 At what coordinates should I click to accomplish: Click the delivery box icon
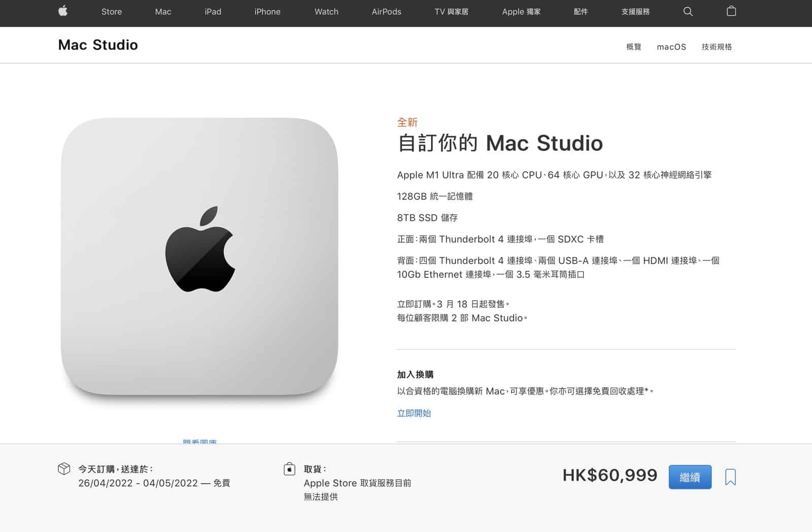64,469
